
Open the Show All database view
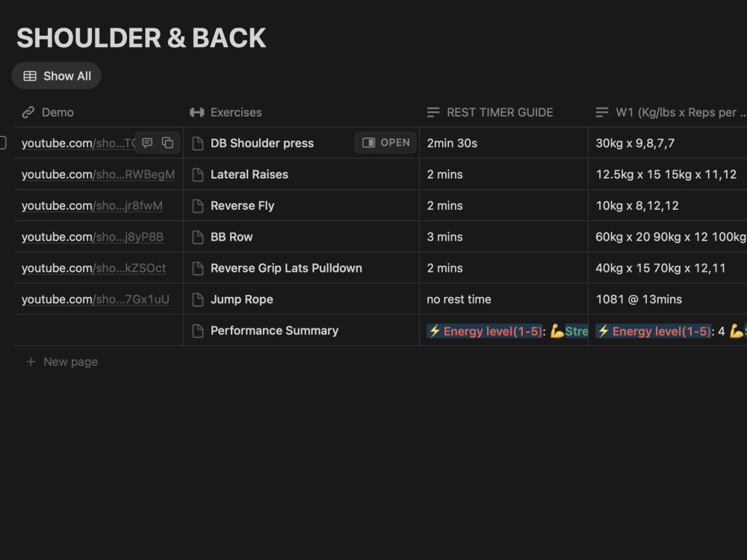(x=56, y=75)
